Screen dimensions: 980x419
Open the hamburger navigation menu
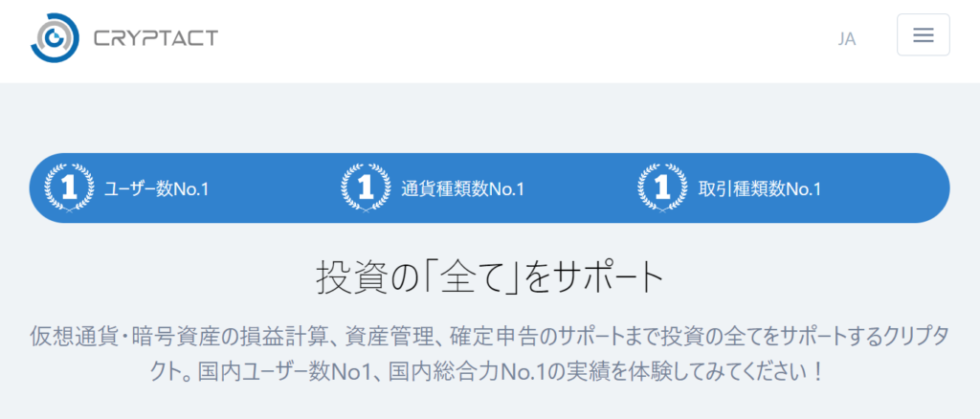pos(924,35)
